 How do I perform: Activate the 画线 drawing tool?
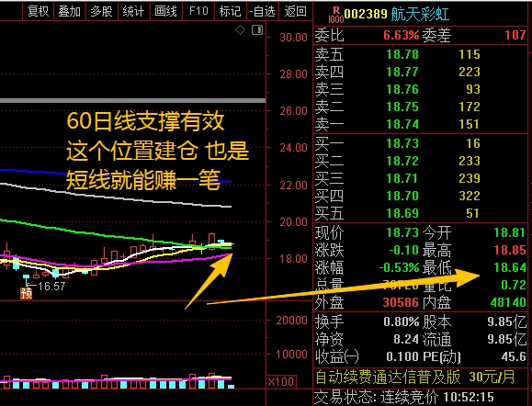(165, 12)
